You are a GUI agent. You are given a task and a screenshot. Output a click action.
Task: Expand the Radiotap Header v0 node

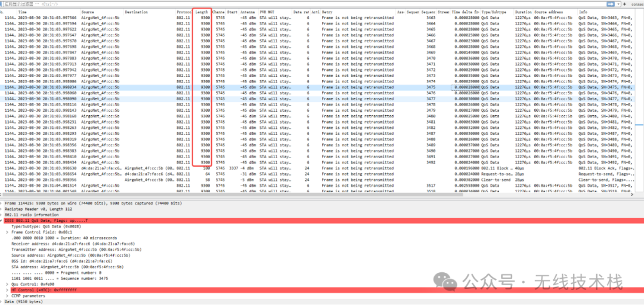(1, 209)
